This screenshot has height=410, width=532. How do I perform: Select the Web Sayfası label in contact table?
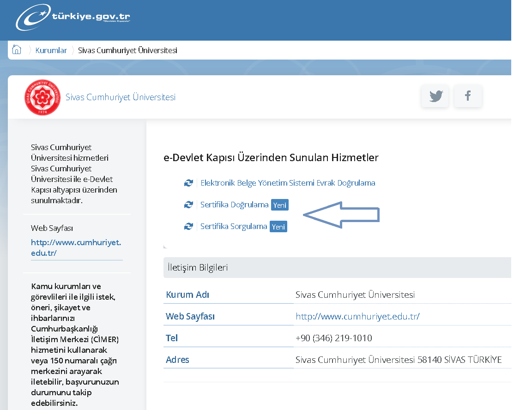click(190, 316)
